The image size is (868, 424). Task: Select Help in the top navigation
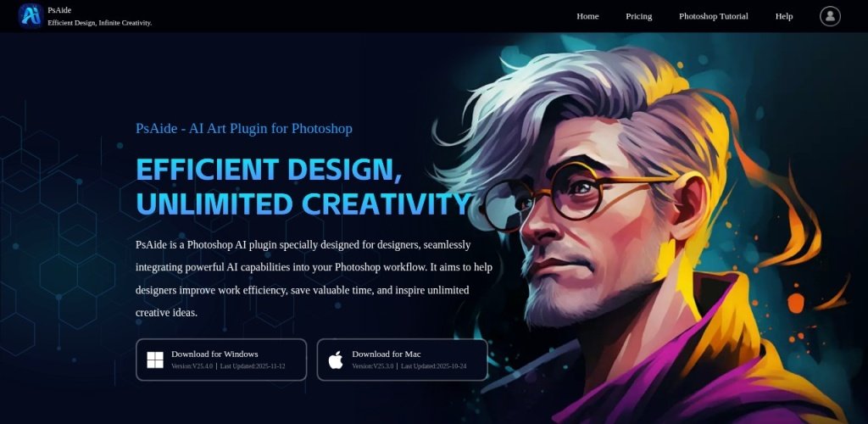pos(784,16)
